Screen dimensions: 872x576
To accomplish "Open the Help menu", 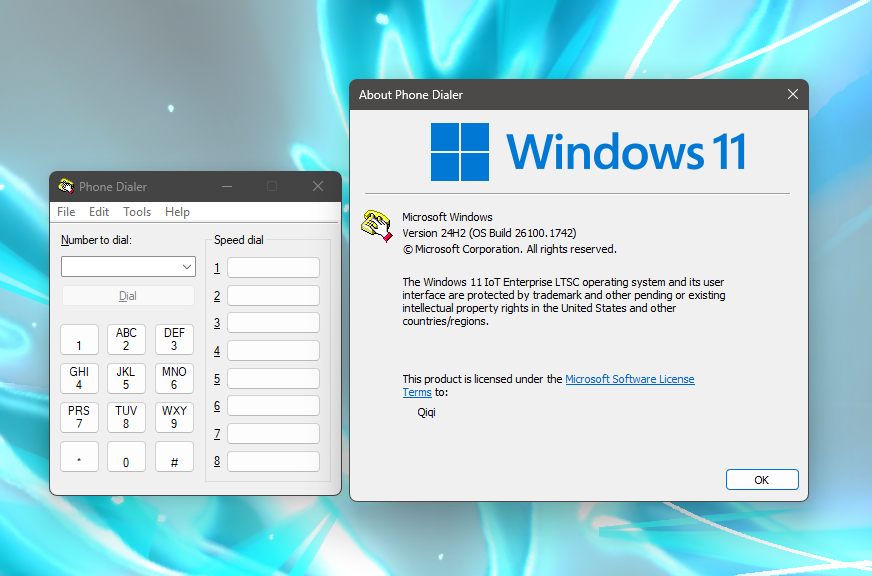I will (177, 212).
